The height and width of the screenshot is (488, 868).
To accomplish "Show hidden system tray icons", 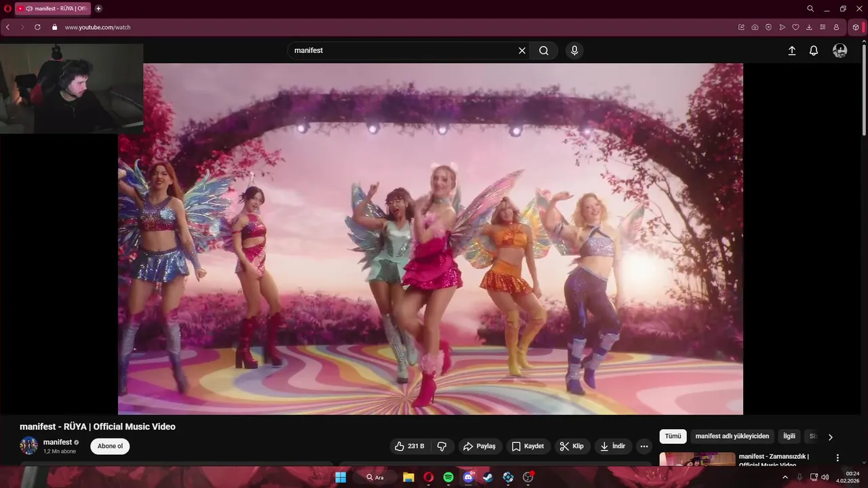I will 785,477.
